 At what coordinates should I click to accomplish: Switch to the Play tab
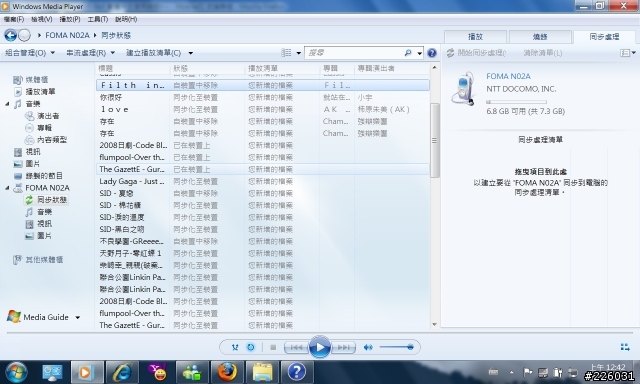pos(476,37)
